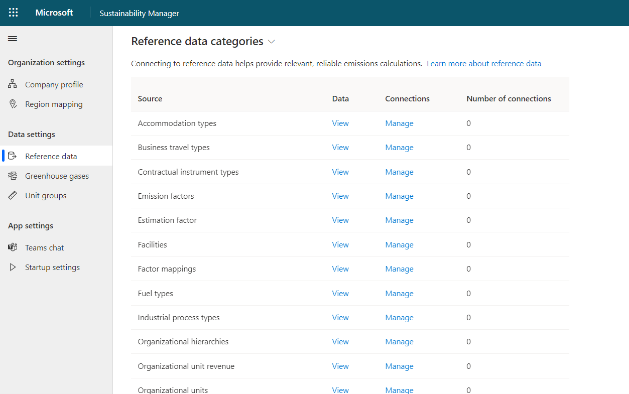
Task: Click the Company profile icon
Action: (x=12, y=84)
